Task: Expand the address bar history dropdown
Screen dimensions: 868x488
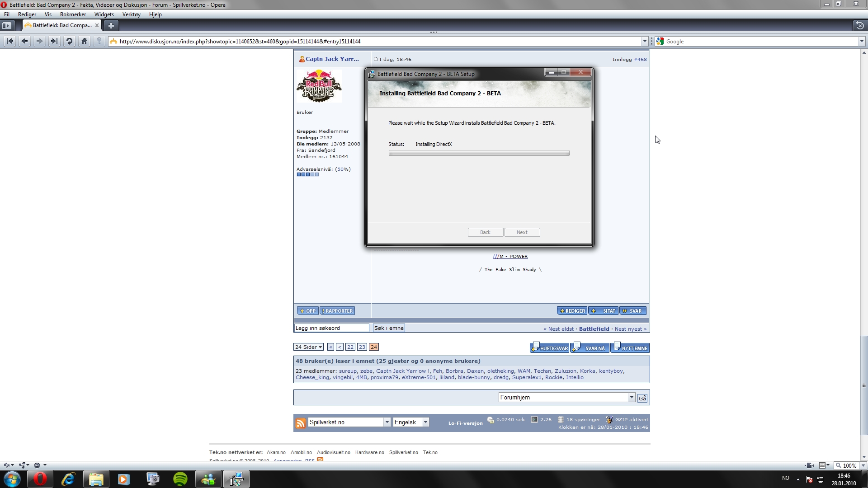Action: point(645,41)
